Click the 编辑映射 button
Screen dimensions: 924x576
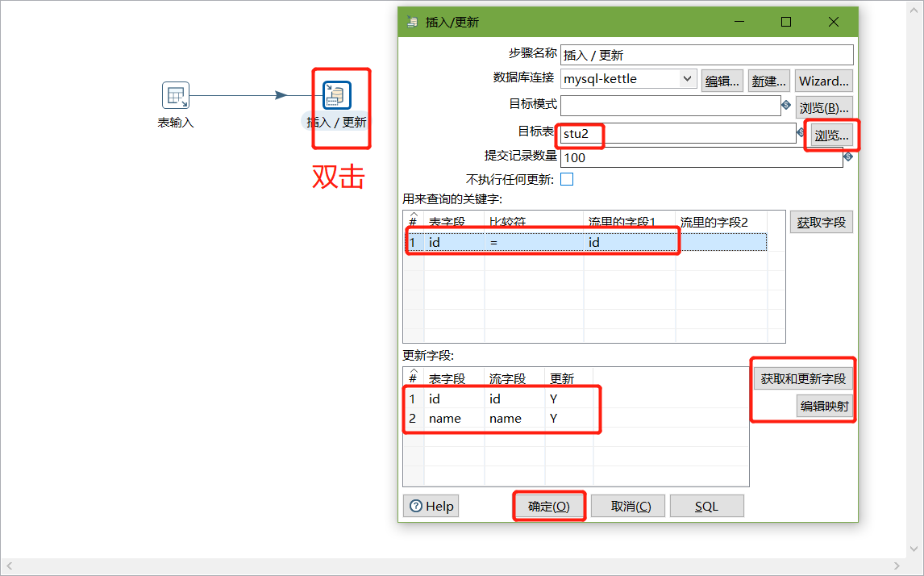824,406
